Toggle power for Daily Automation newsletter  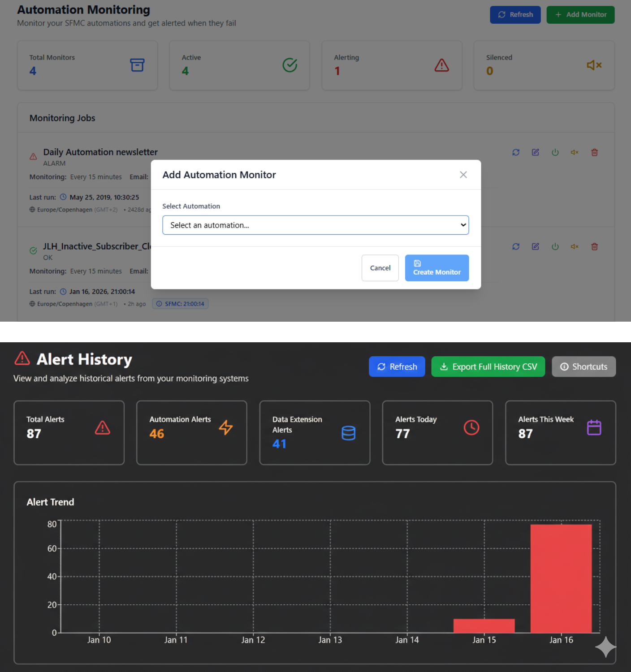[555, 152]
